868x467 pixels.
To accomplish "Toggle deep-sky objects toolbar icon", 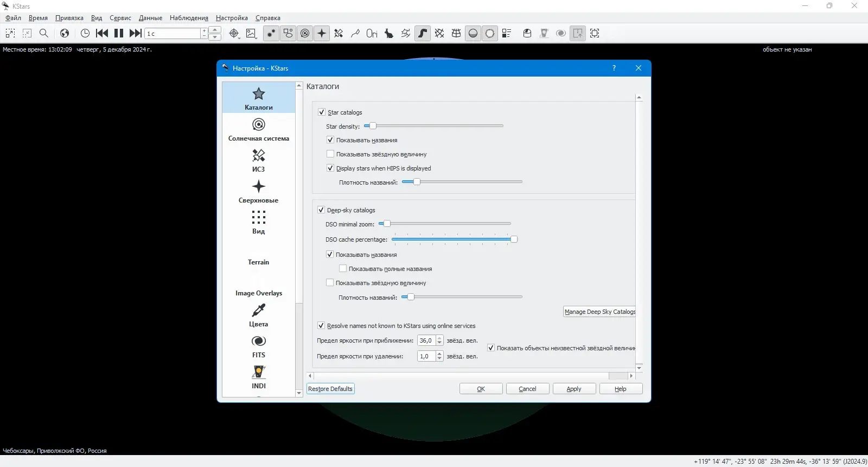I will point(288,33).
